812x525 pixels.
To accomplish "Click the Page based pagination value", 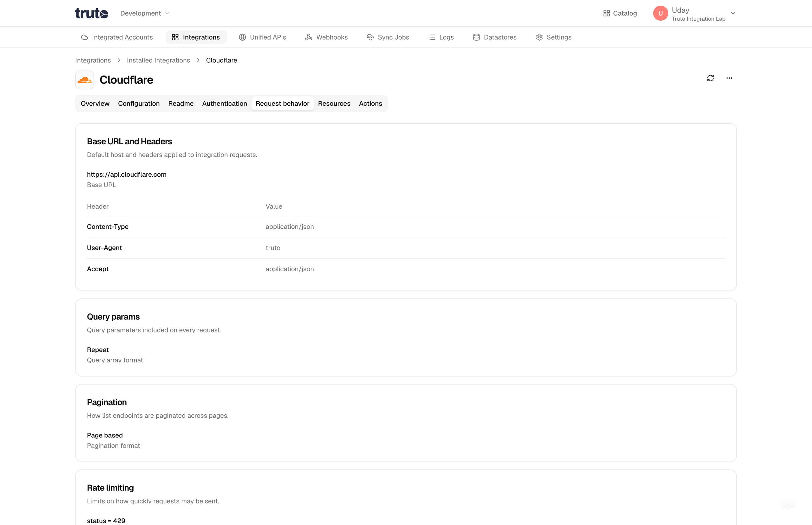I will pyautogui.click(x=105, y=435).
